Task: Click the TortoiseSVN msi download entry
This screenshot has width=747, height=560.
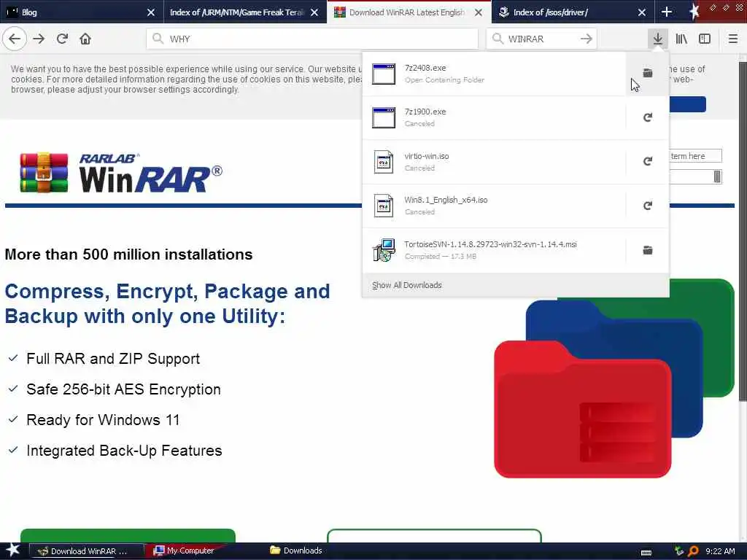Action: [x=494, y=250]
